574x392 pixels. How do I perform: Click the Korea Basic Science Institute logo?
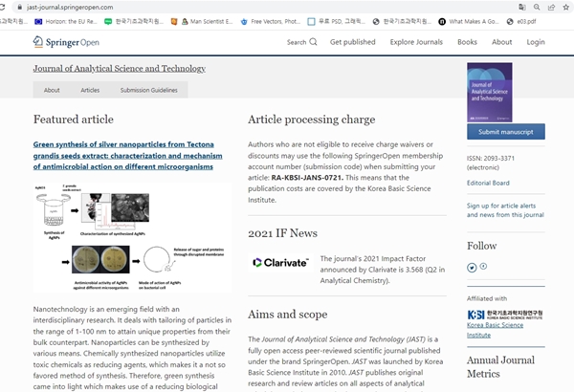pyautogui.click(x=504, y=315)
